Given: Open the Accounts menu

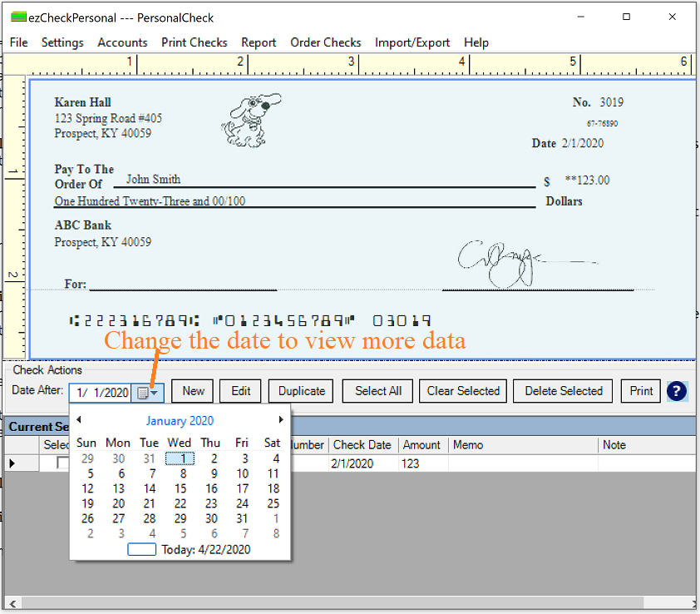Looking at the screenshot, I should (122, 42).
